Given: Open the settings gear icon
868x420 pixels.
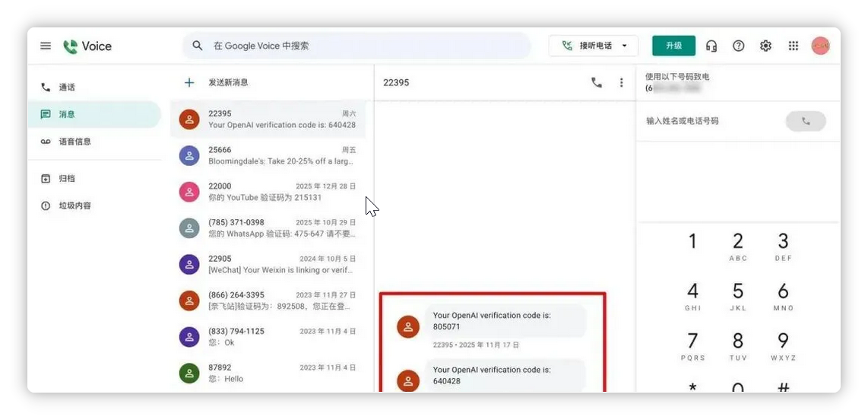Looking at the screenshot, I should pyautogui.click(x=765, y=46).
